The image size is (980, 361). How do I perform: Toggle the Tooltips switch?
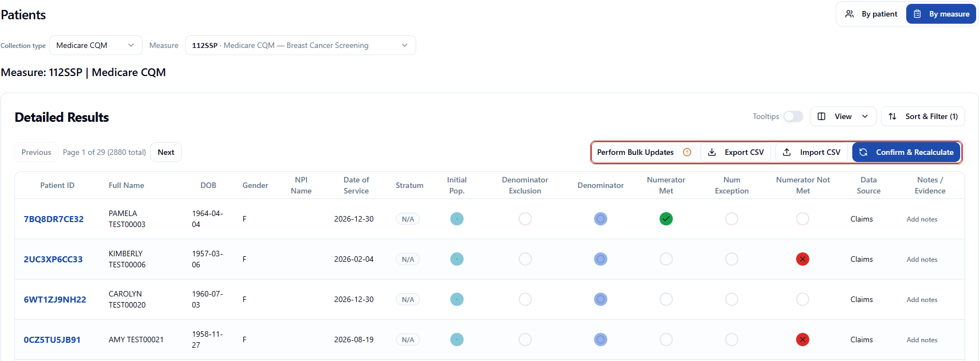793,116
